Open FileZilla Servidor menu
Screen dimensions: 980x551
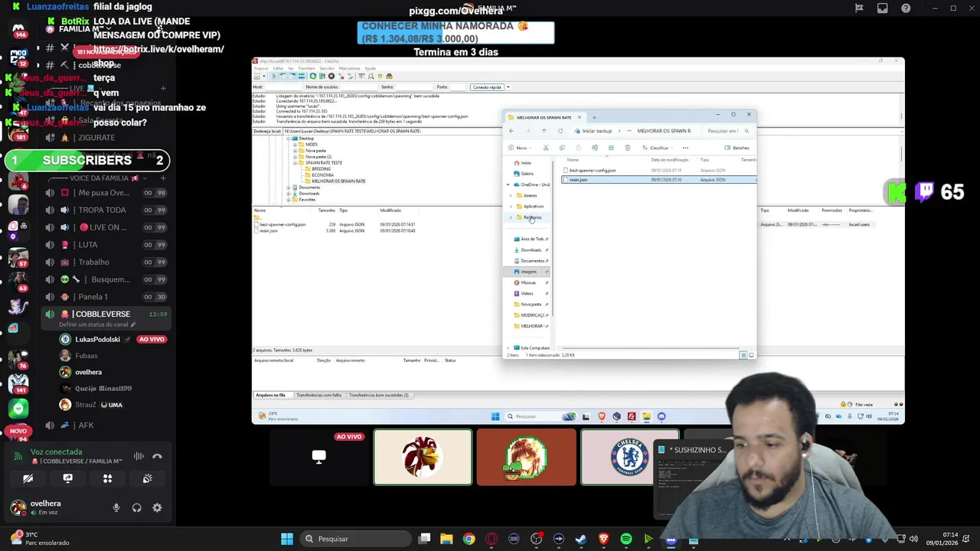327,68
